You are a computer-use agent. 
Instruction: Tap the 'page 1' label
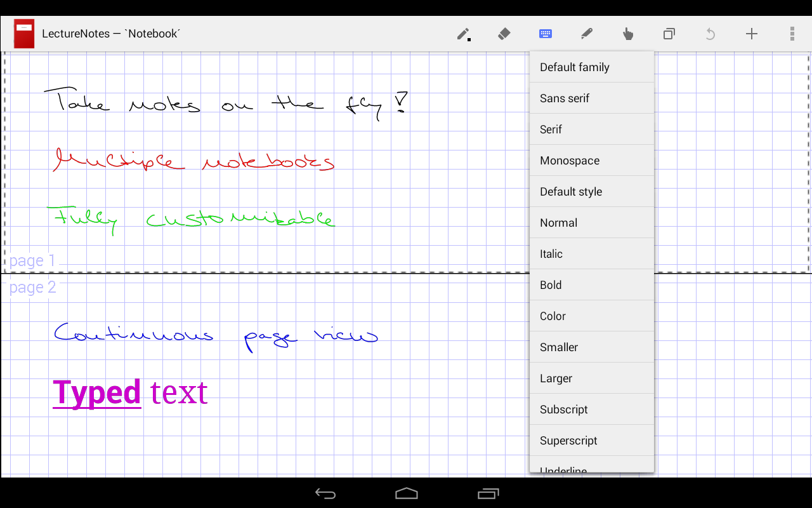point(32,261)
